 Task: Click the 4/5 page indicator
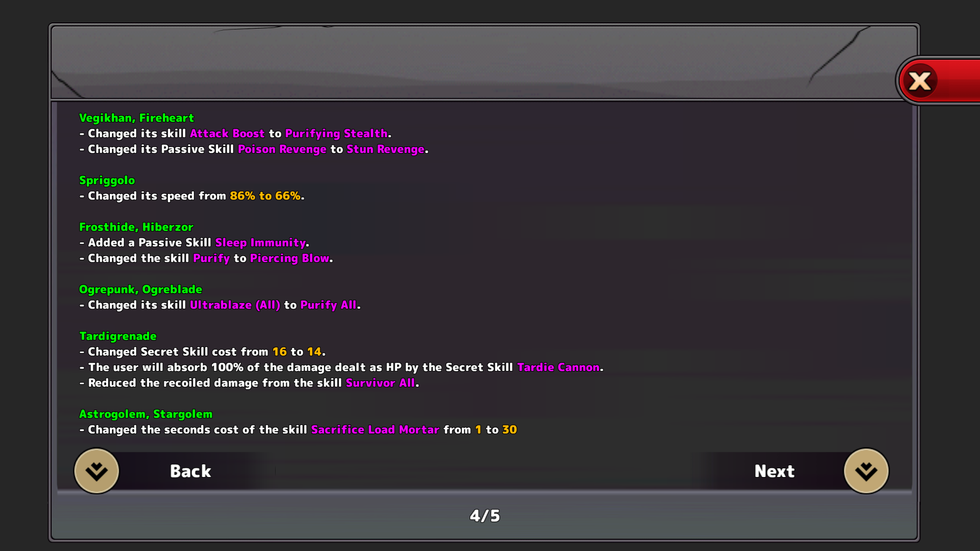(x=485, y=516)
